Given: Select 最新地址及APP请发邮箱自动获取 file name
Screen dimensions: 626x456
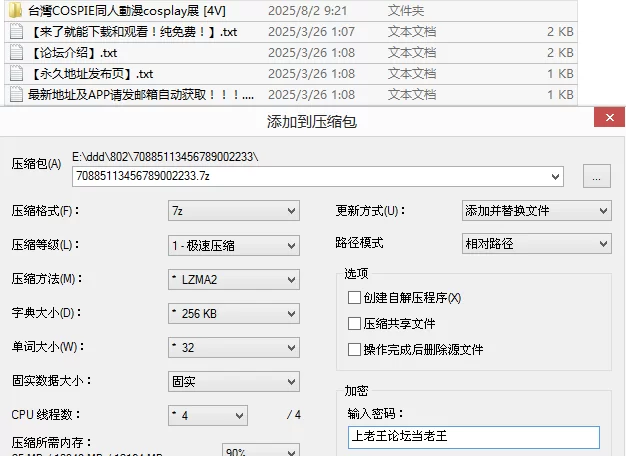Looking at the screenshot, I should point(141,95).
